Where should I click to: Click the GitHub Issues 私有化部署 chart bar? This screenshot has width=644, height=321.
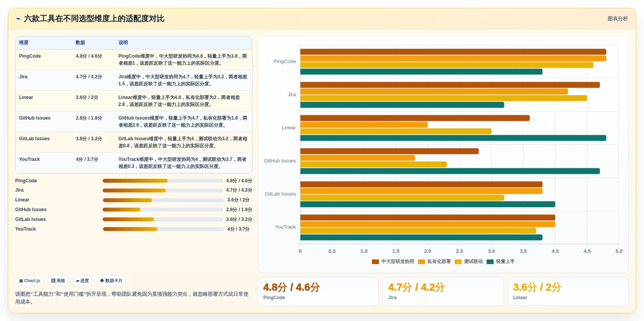[x=358, y=158]
